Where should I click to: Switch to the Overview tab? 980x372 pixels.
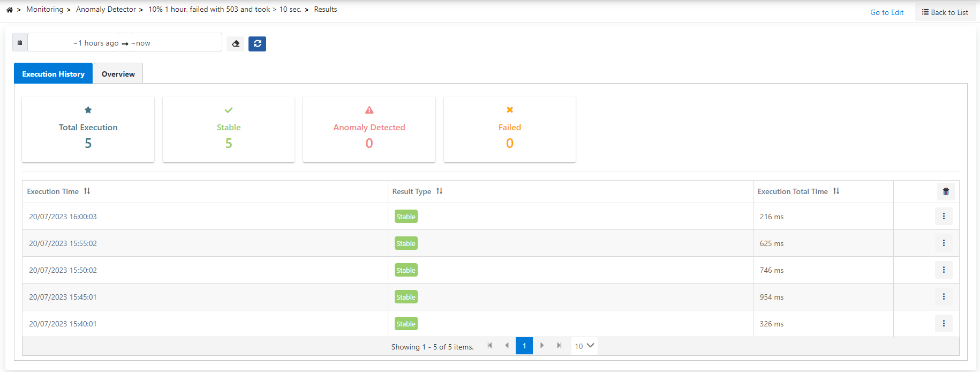pos(118,74)
